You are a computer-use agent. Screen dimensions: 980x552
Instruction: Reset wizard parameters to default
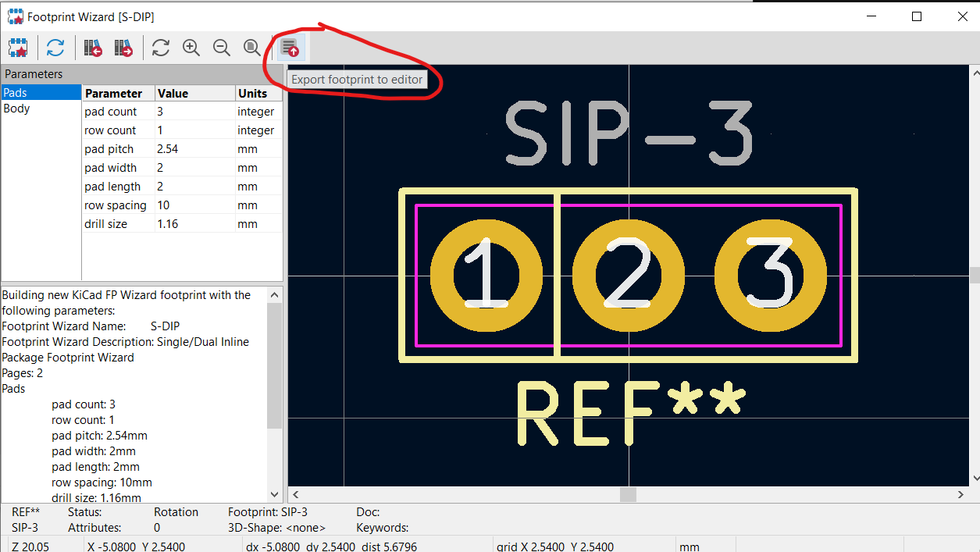point(55,48)
